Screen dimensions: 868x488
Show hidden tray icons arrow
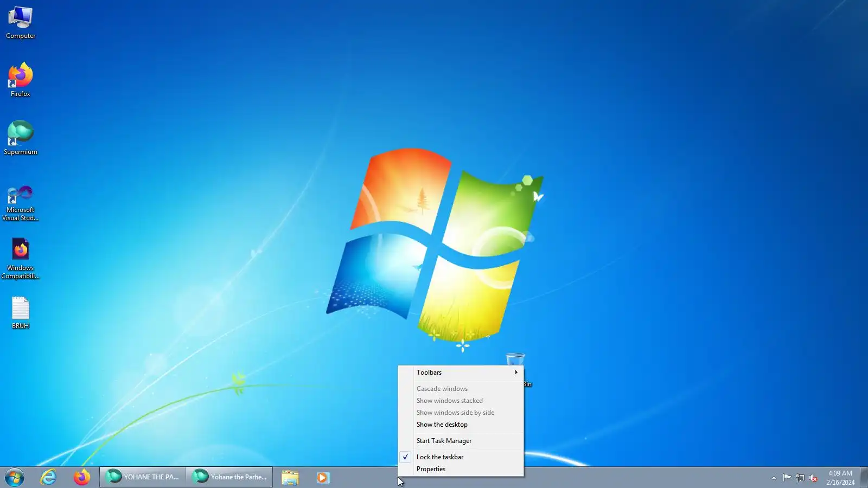click(x=774, y=478)
